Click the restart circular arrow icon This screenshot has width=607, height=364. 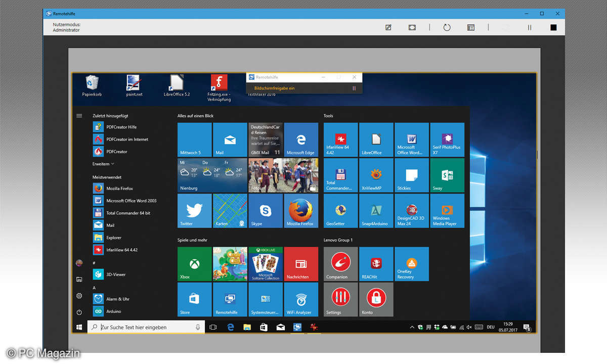[x=447, y=27]
